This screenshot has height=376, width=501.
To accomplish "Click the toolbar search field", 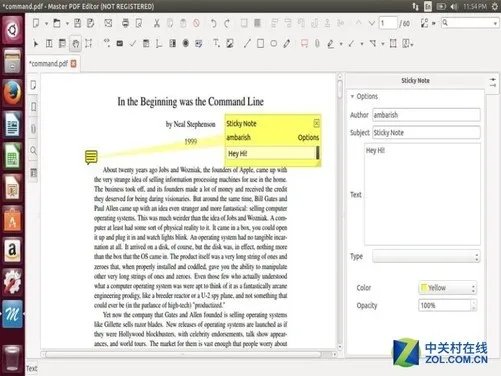I will pos(469,23).
